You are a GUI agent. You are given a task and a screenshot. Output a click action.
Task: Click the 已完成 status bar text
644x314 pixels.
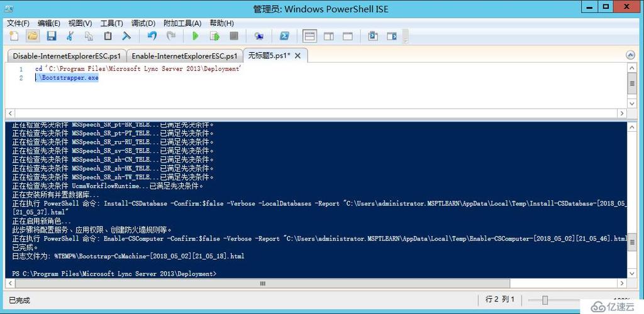(x=19, y=300)
